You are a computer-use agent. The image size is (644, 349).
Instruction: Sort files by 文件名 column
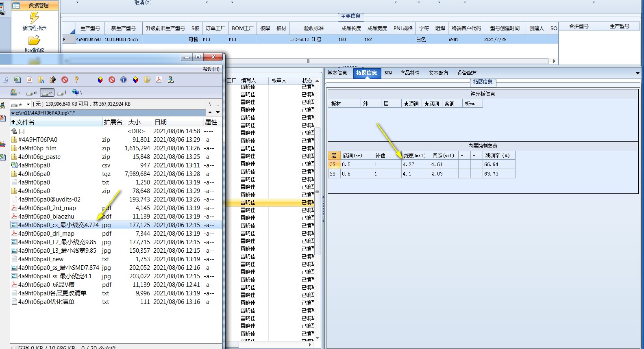pyautogui.click(x=57, y=122)
